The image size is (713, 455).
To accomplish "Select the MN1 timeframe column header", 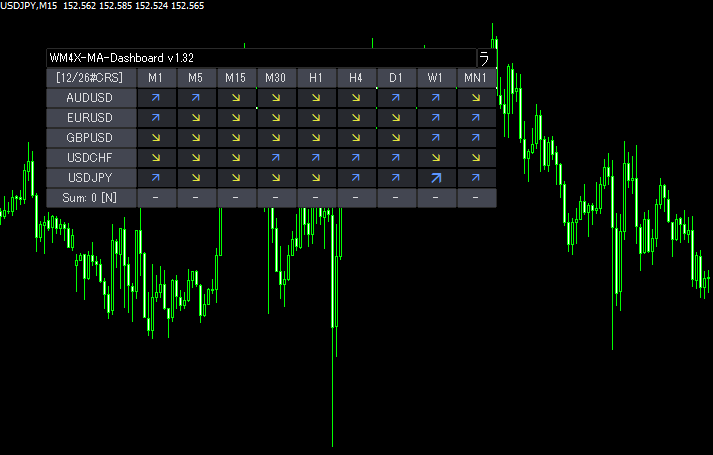I will pos(476,78).
